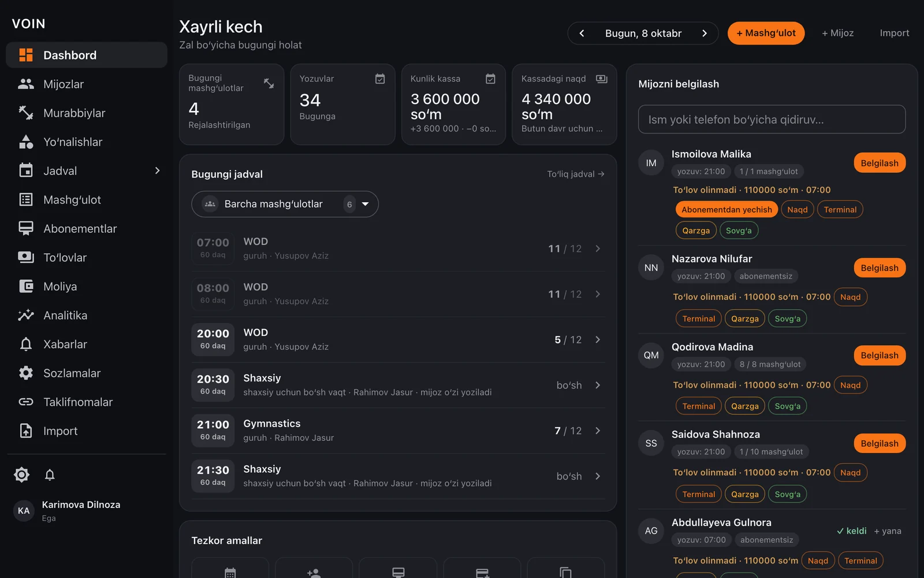Go to previous day arrow
This screenshot has height=578, width=924.
point(582,33)
